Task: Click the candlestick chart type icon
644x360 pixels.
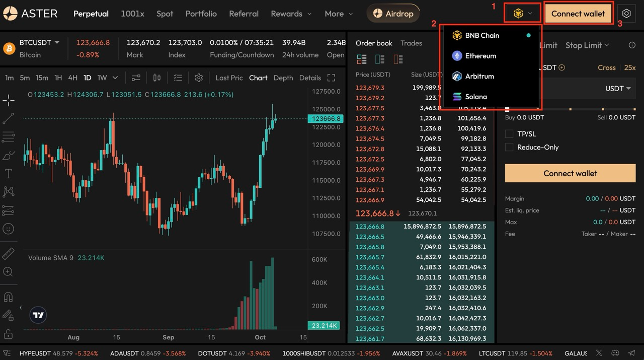Action: click(x=157, y=78)
